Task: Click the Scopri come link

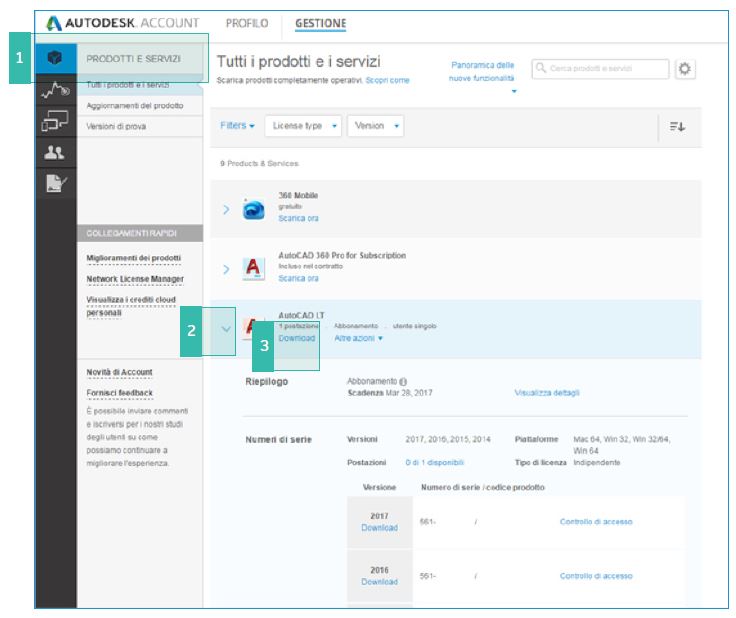Action: tap(387, 80)
